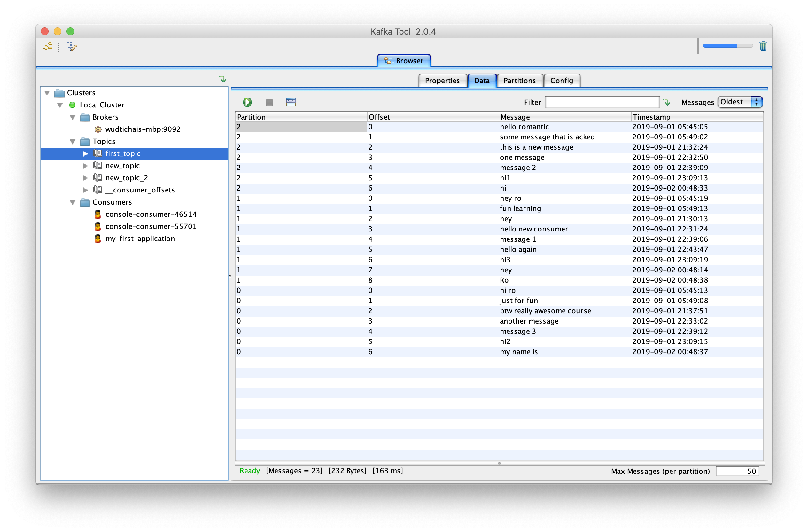Click the add cluster connection toolbar icon
This screenshot has height=532, width=808.
tap(48, 46)
